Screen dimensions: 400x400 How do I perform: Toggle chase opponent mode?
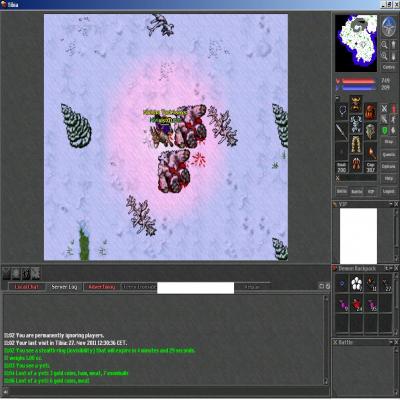393,119
